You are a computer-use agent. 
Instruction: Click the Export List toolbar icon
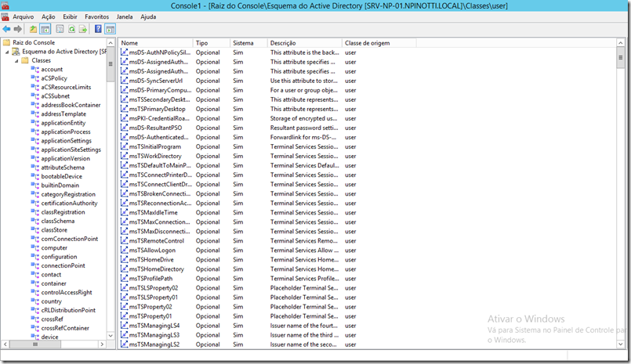[83, 29]
